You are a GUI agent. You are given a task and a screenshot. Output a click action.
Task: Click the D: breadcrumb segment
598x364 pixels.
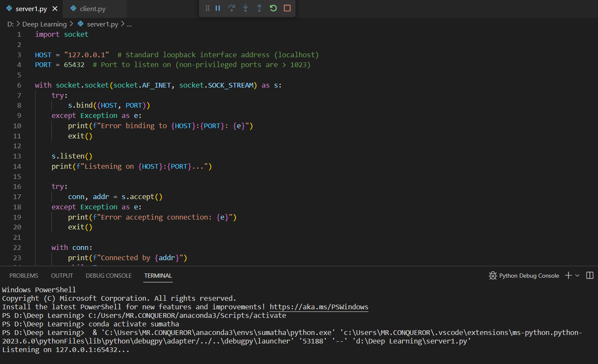pyautogui.click(x=11, y=24)
